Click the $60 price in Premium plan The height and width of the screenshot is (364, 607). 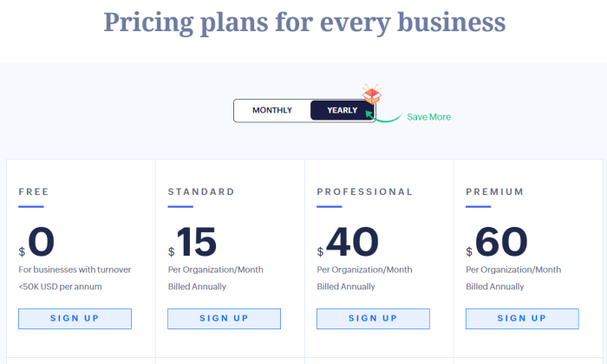click(x=497, y=242)
